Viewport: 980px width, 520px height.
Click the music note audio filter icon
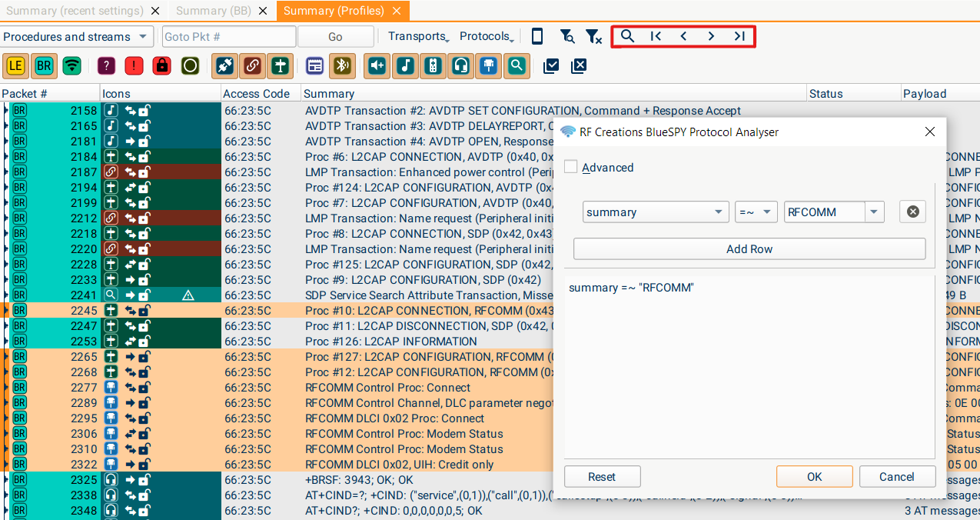pos(405,66)
